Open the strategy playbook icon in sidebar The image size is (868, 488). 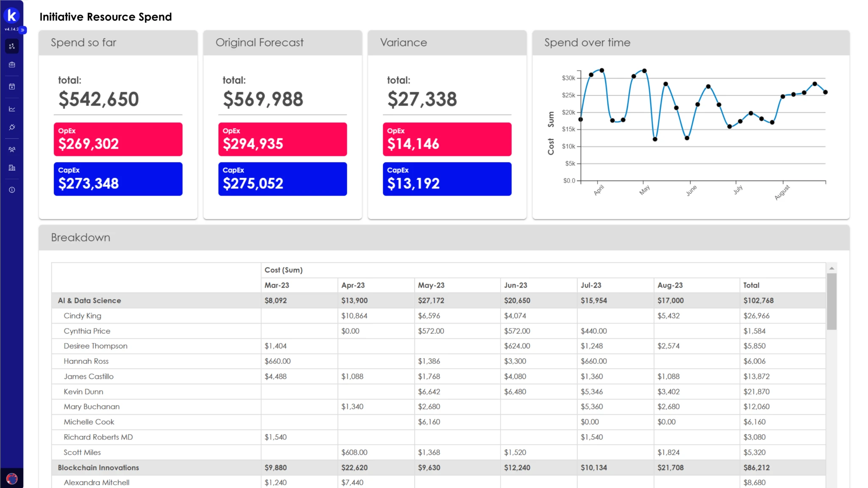pos(12,46)
